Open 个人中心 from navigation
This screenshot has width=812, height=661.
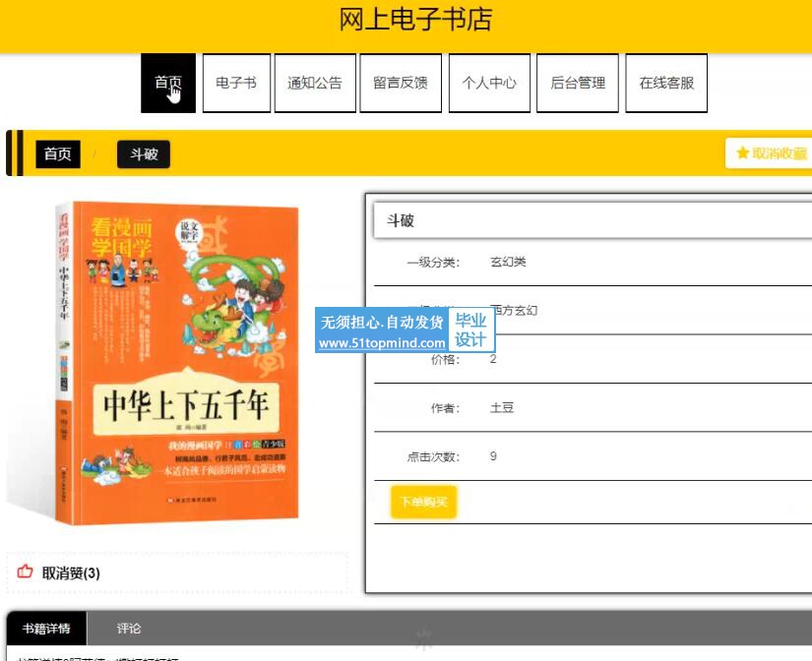[489, 83]
